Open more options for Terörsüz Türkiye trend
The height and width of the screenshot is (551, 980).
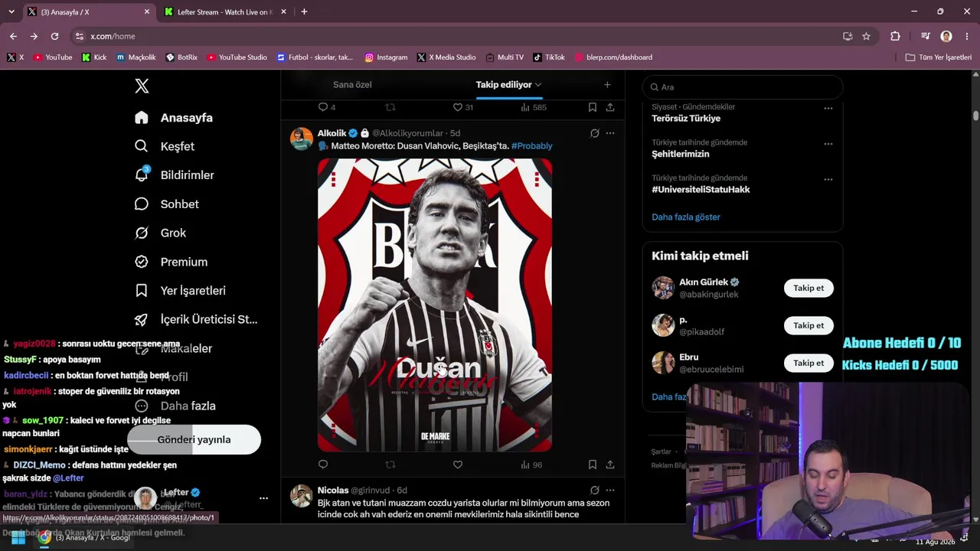(x=828, y=109)
